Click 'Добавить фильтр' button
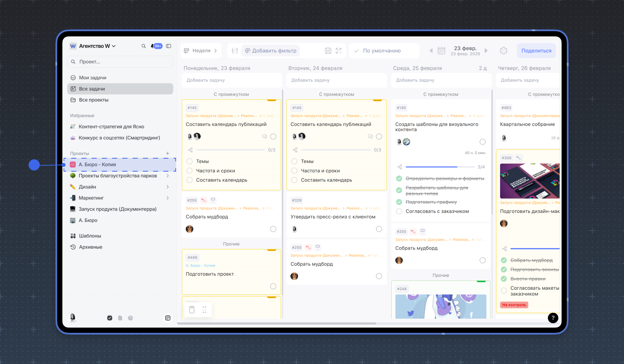Viewport: 624px width, 364px height. [271, 51]
